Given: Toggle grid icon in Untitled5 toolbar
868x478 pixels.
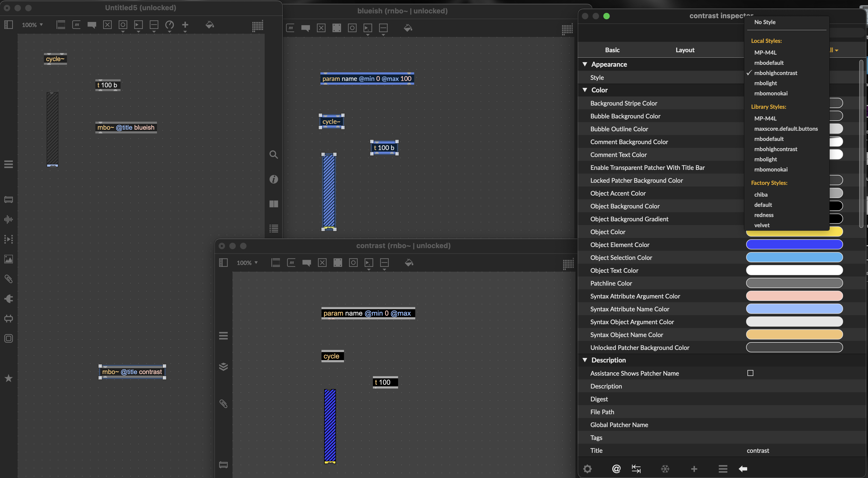Looking at the screenshot, I should [257, 26].
